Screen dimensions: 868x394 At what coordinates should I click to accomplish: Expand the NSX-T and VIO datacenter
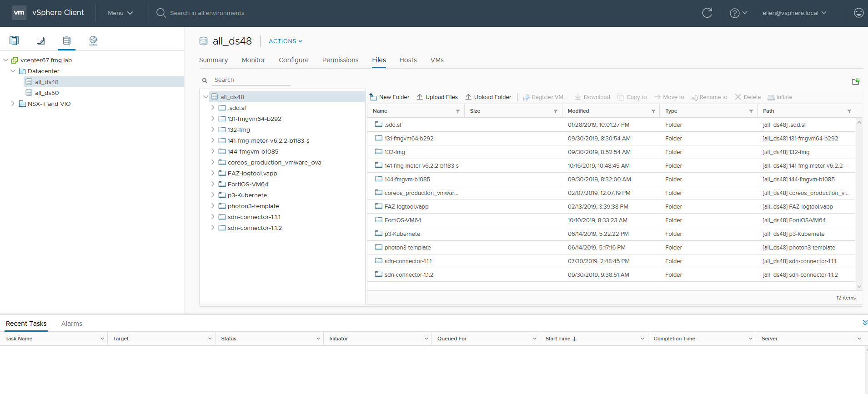point(13,104)
